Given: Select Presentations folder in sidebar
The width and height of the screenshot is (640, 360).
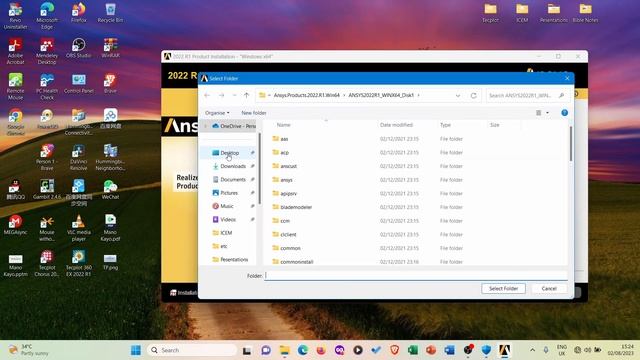Looking at the screenshot, I should tap(233, 260).
